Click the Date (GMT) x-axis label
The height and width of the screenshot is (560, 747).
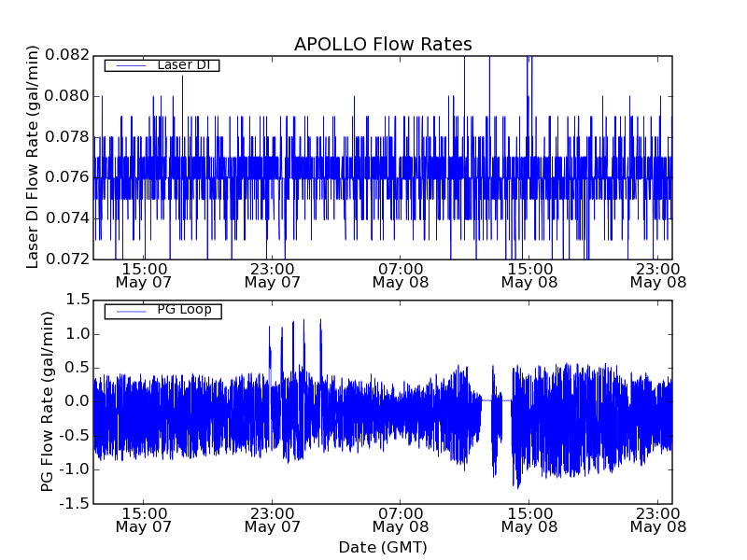[383, 547]
